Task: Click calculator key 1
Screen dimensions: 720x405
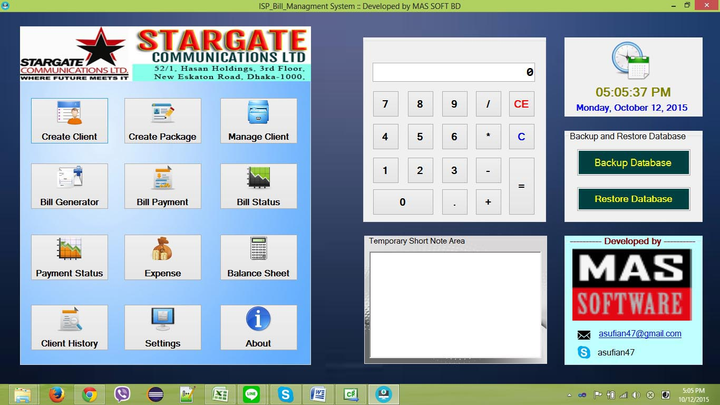Action: 385,170
